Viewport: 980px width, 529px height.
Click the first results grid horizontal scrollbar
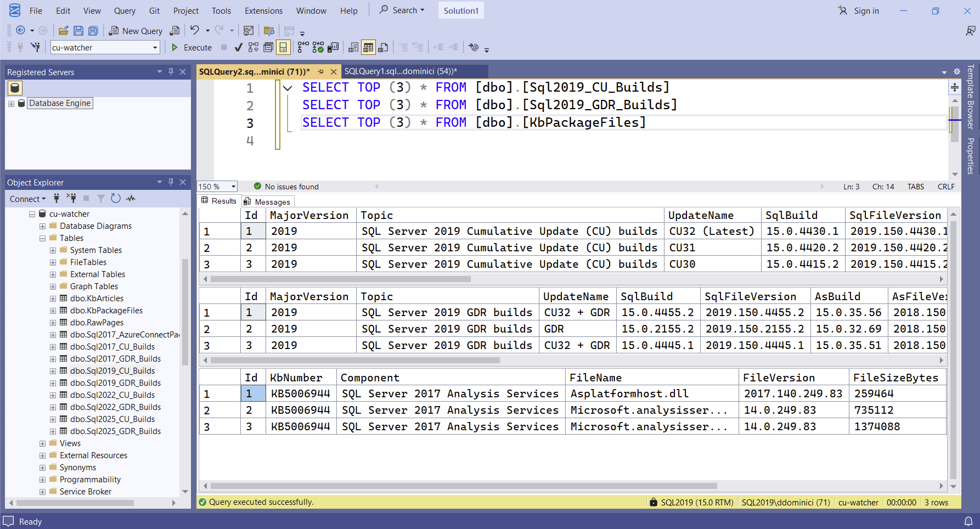[340, 279]
